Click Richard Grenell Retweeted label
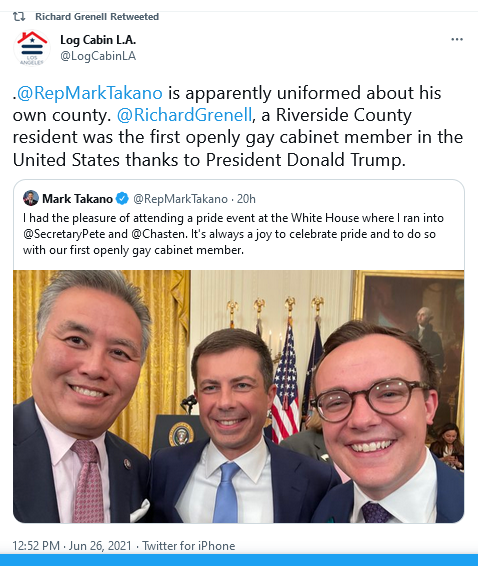Screen dimensions: 478x566 click(97, 17)
